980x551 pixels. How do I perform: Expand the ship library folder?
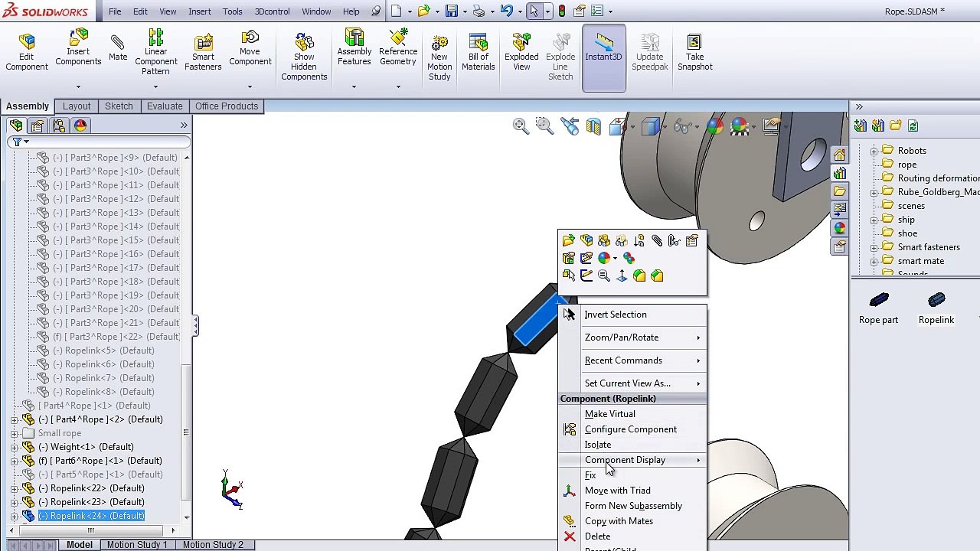click(874, 220)
